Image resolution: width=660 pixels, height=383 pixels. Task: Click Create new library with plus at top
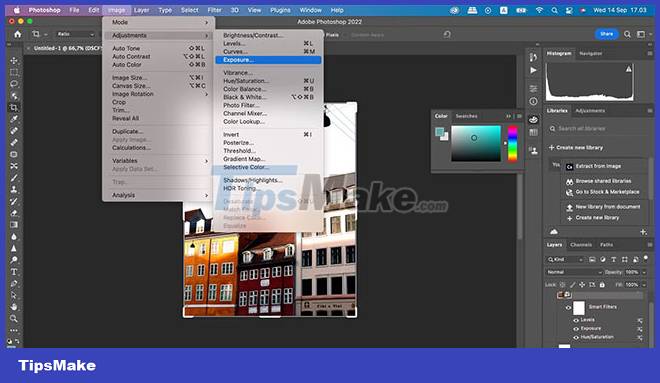click(575, 148)
